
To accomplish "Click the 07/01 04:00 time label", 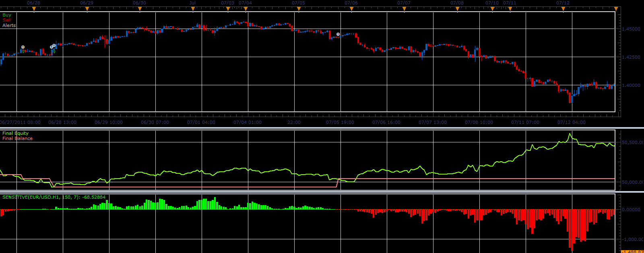I will pos(201,122).
